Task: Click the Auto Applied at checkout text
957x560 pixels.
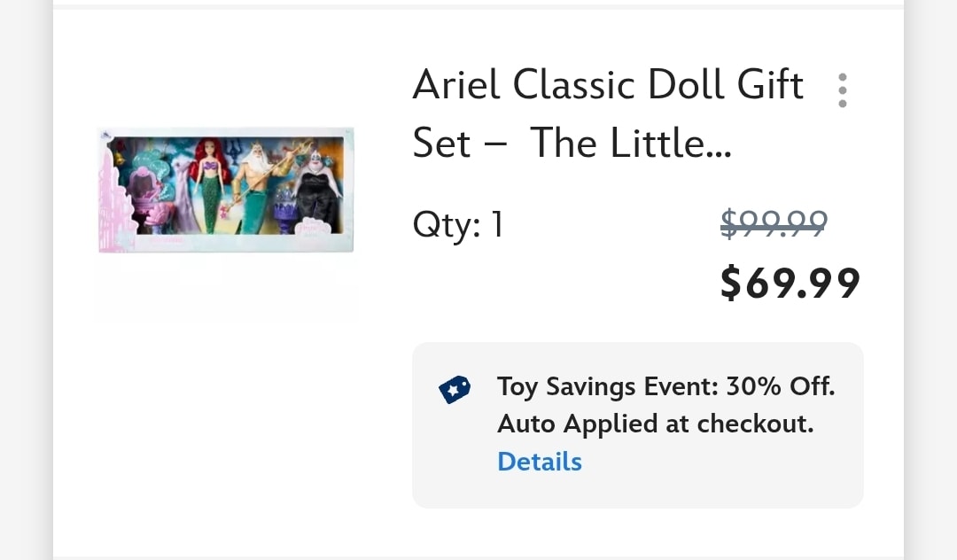Action: tap(655, 424)
